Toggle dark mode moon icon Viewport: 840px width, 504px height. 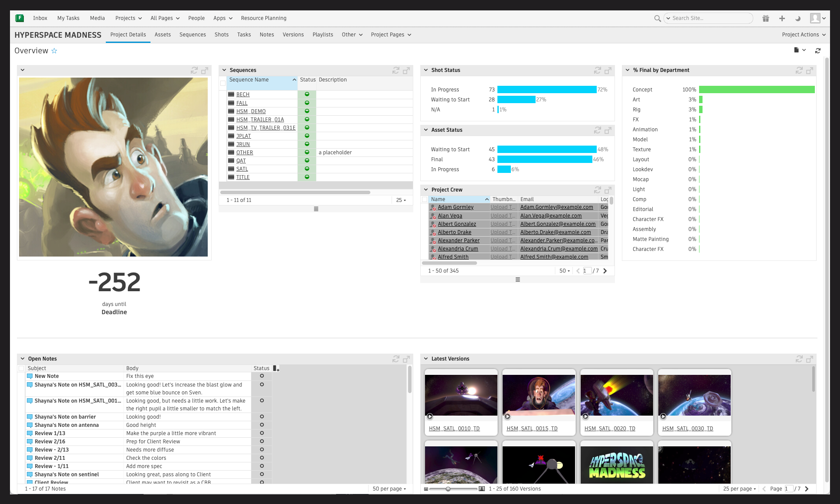tap(798, 18)
